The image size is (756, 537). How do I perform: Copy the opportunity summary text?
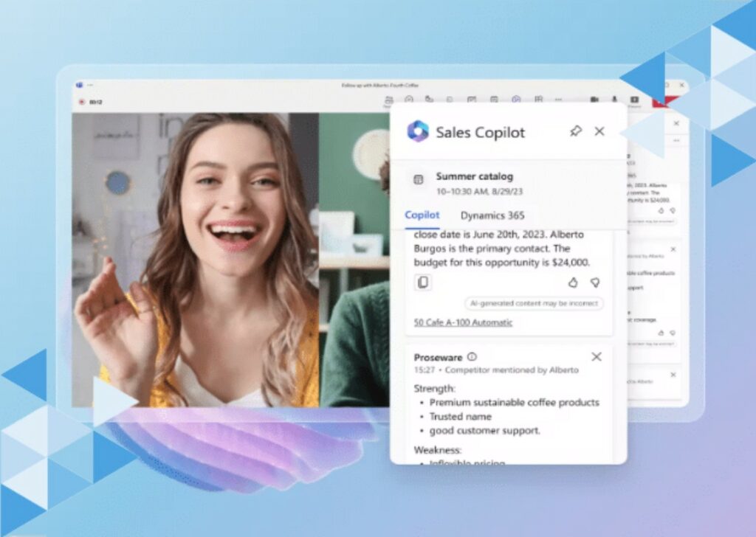[x=423, y=283]
